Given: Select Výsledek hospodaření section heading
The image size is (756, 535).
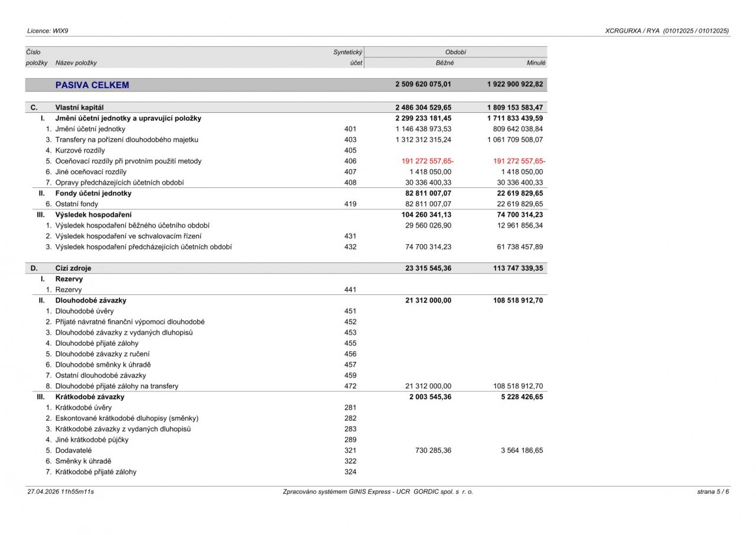Looking at the screenshot, I should 93,215.
